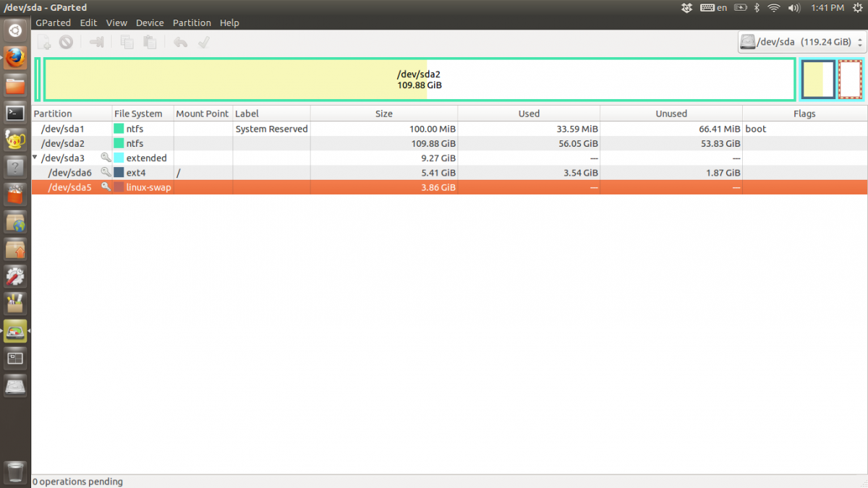Viewport: 868px width, 488px height.
Task: Click the Unused column header
Action: [671, 114]
